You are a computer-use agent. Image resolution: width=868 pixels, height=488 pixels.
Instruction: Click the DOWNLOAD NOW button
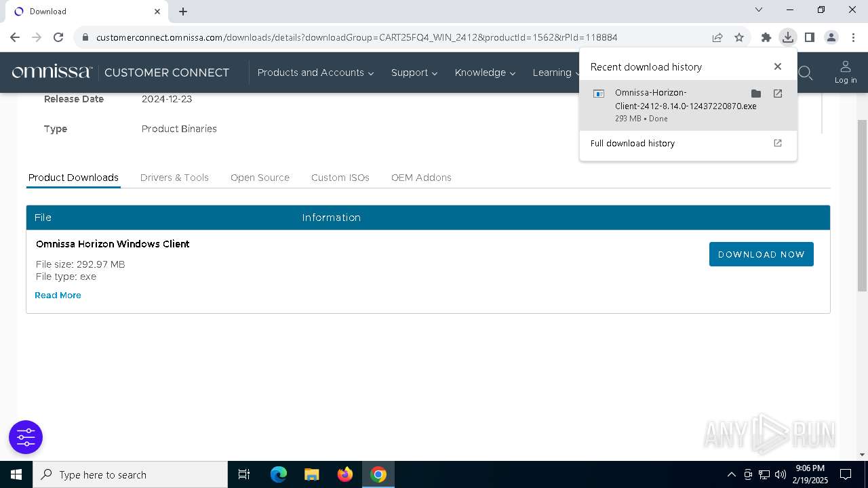[x=761, y=254]
